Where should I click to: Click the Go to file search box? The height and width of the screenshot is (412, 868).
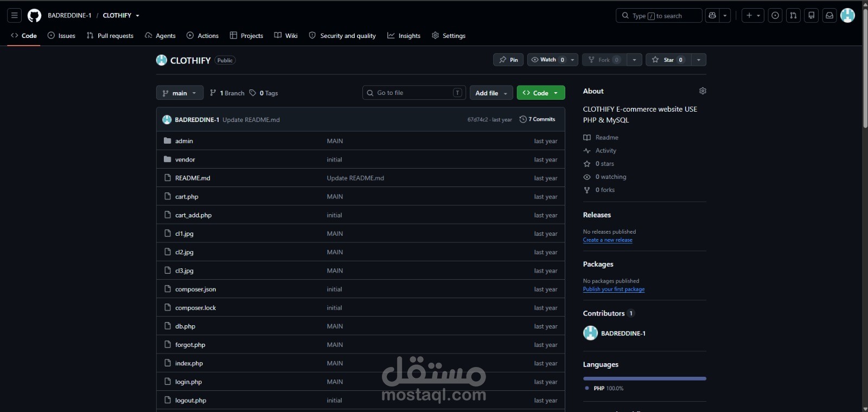pos(414,93)
